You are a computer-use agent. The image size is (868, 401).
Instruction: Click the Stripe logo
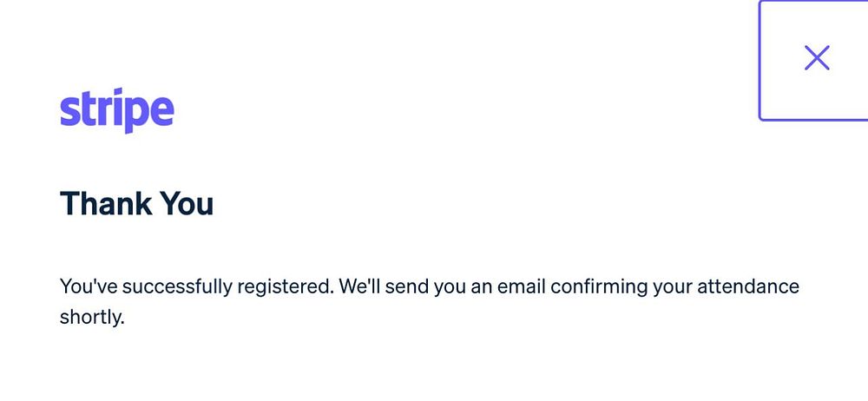[116, 111]
